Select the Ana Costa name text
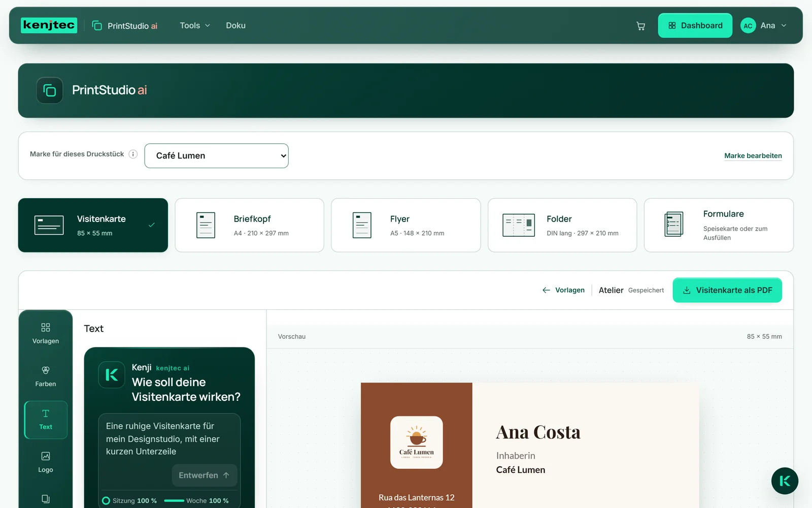 [x=538, y=432]
